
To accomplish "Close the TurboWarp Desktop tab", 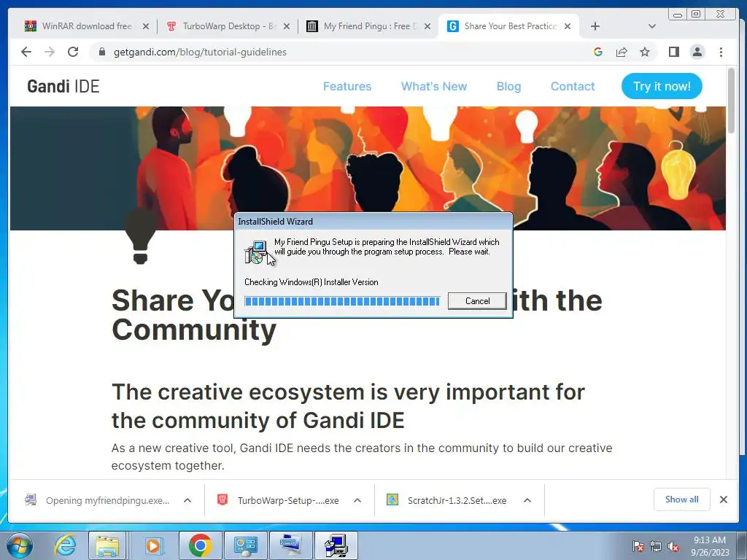I will pyautogui.click(x=287, y=26).
